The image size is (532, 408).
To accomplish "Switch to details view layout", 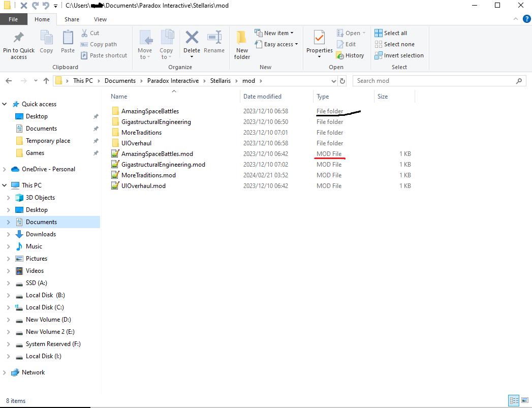I will click(x=513, y=400).
